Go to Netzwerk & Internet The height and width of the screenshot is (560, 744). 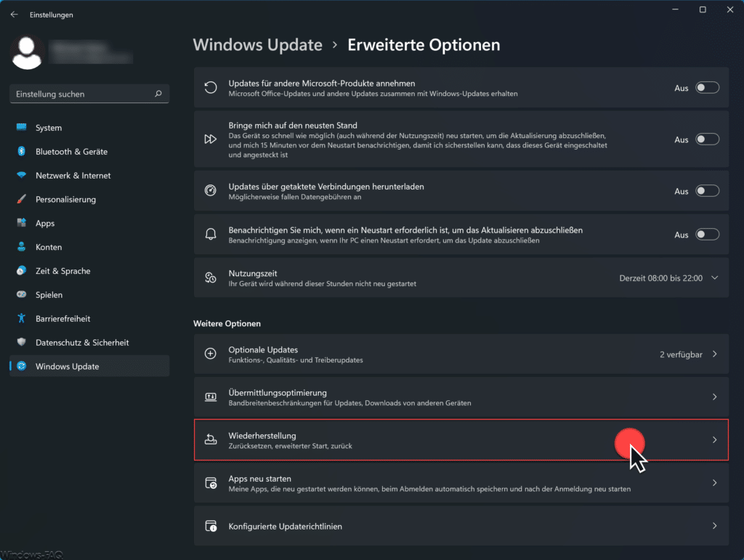[89, 176]
